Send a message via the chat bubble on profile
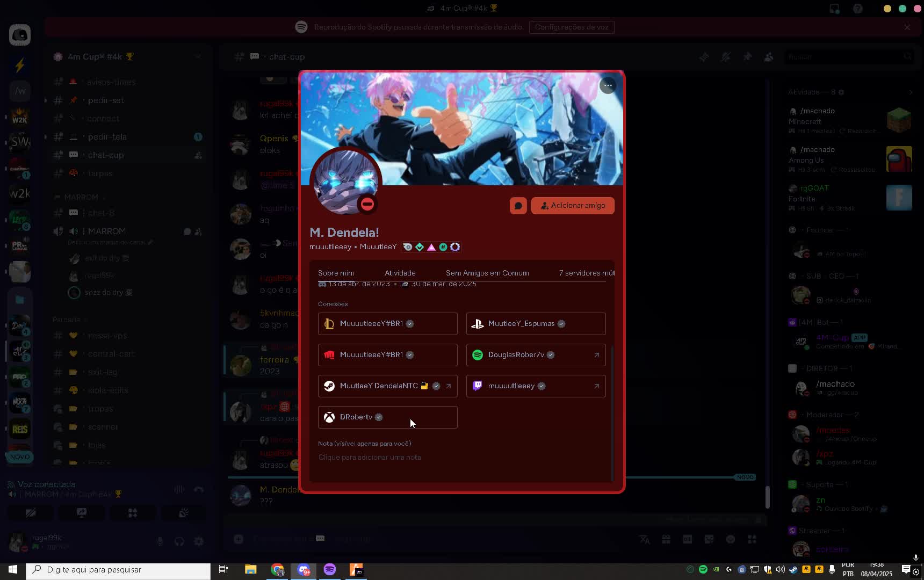This screenshot has width=924, height=580. coord(517,206)
